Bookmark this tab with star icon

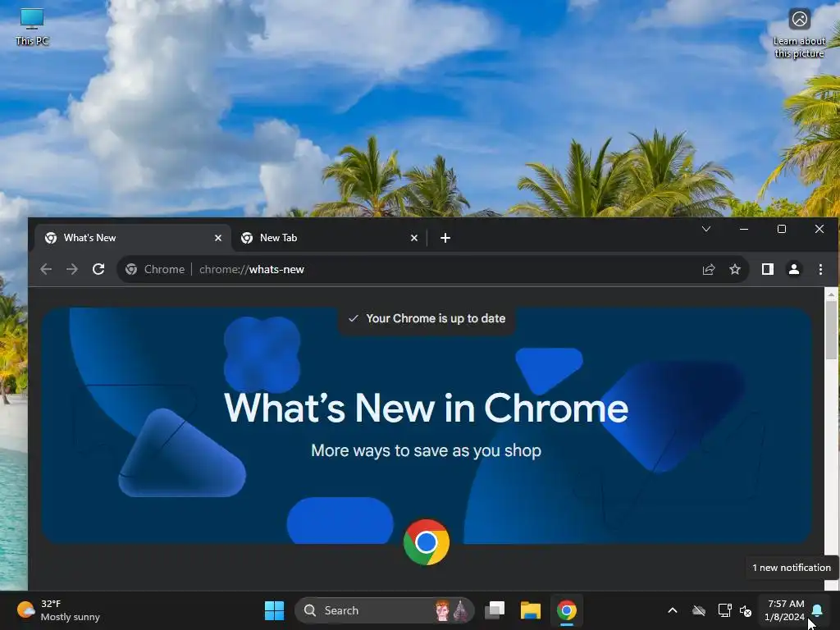(x=735, y=269)
